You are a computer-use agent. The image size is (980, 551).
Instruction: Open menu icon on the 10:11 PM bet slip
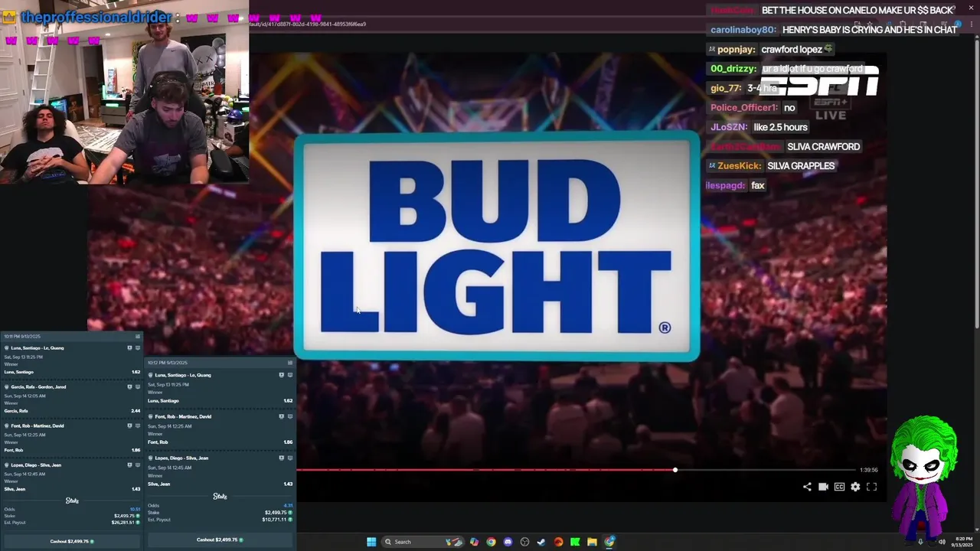click(138, 336)
